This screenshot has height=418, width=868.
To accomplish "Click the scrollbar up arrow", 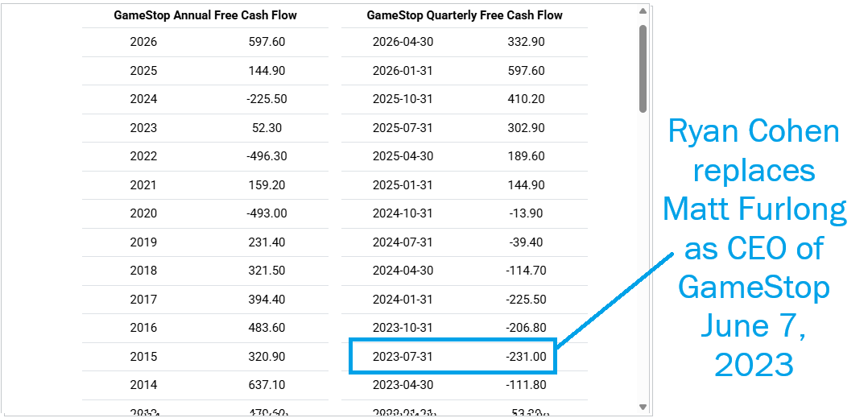I will [x=643, y=10].
